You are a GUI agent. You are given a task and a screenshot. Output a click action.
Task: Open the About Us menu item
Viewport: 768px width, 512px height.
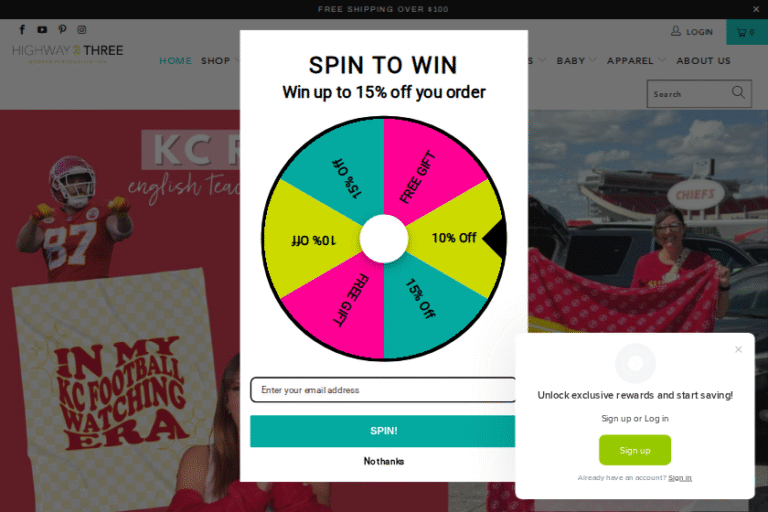point(703,61)
